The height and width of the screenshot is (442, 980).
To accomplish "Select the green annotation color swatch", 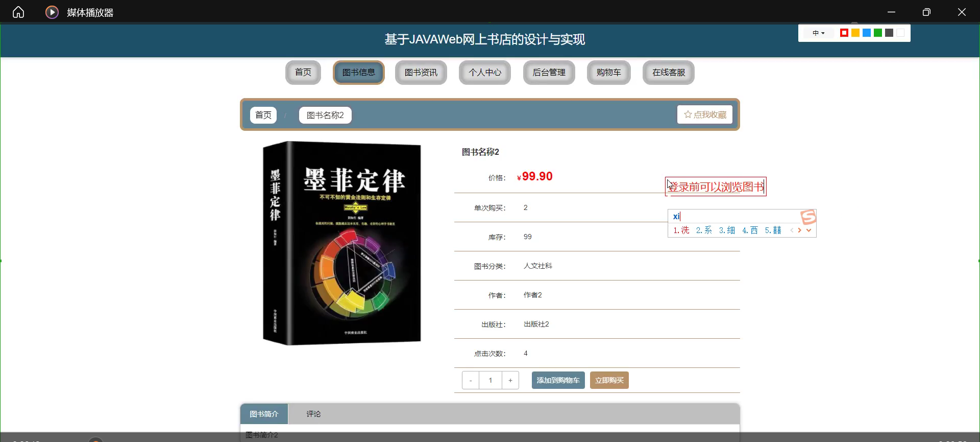I will tap(878, 33).
